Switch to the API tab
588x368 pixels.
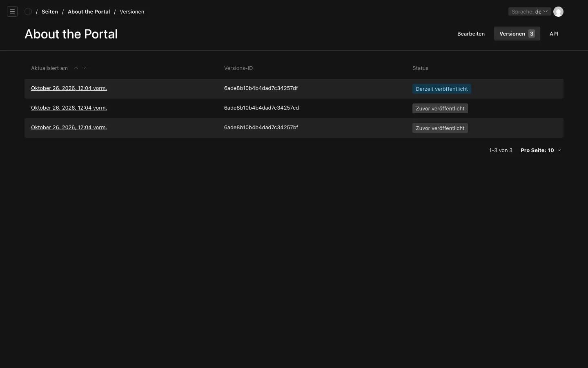554,34
